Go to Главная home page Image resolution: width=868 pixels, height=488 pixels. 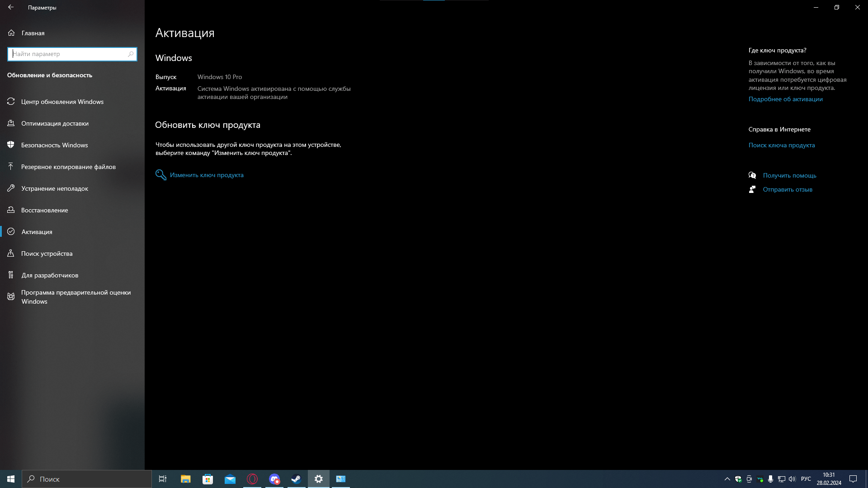tap(33, 33)
